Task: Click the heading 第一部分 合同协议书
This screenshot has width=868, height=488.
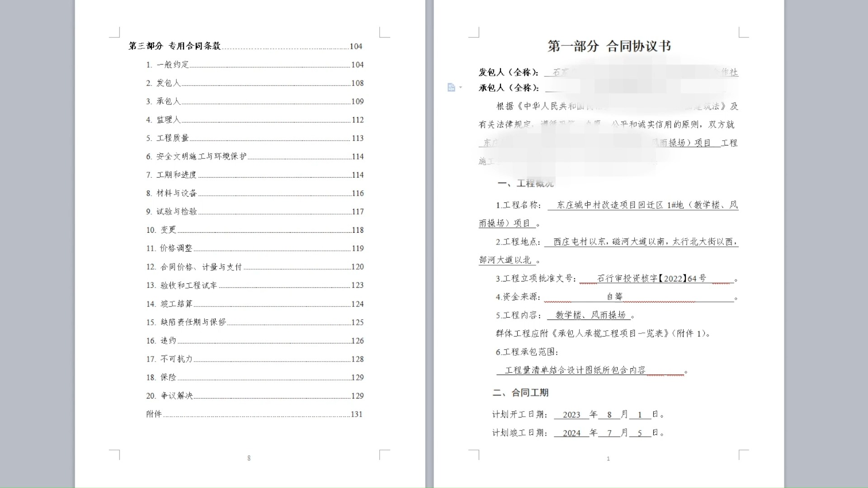Action: click(x=609, y=46)
